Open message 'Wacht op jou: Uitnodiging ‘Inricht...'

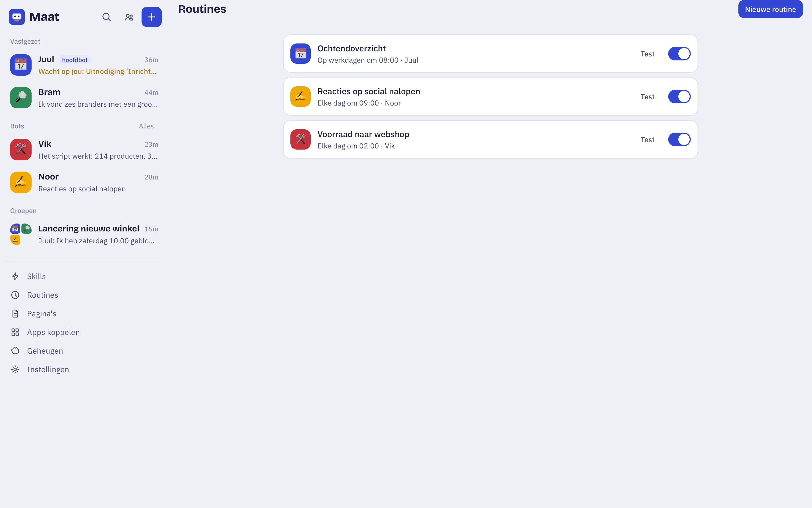click(98, 72)
